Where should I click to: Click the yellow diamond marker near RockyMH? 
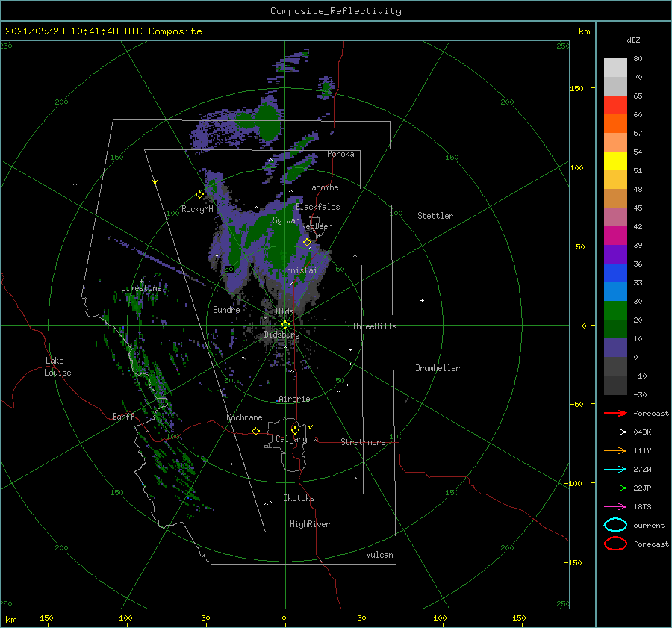[x=199, y=195]
